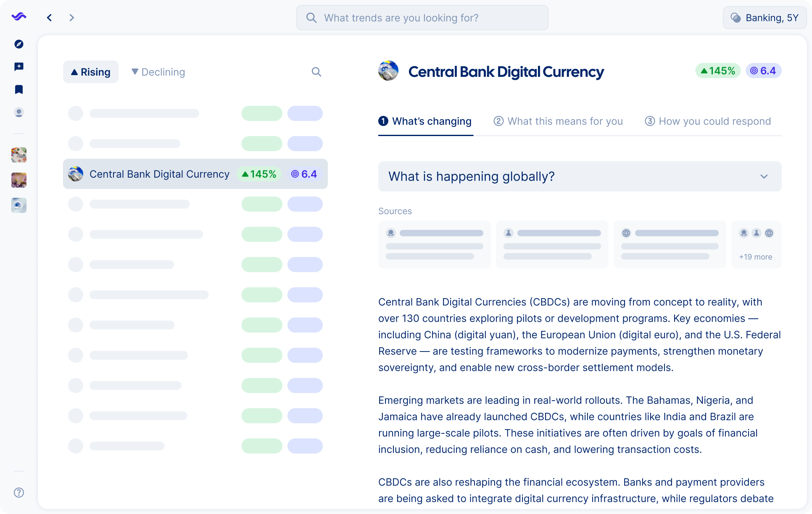This screenshot has height=514, width=812.
Task: Open the 'How you could respond' tab
Action: [x=708, y=121]
